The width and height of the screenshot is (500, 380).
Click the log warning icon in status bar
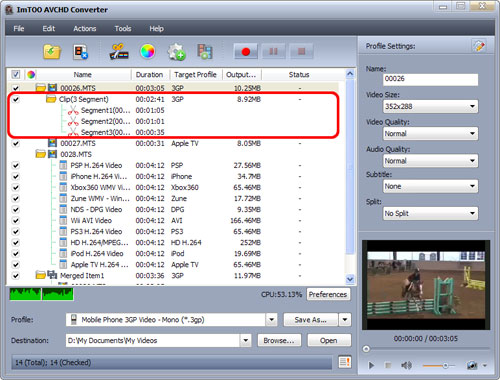[345, 362]
